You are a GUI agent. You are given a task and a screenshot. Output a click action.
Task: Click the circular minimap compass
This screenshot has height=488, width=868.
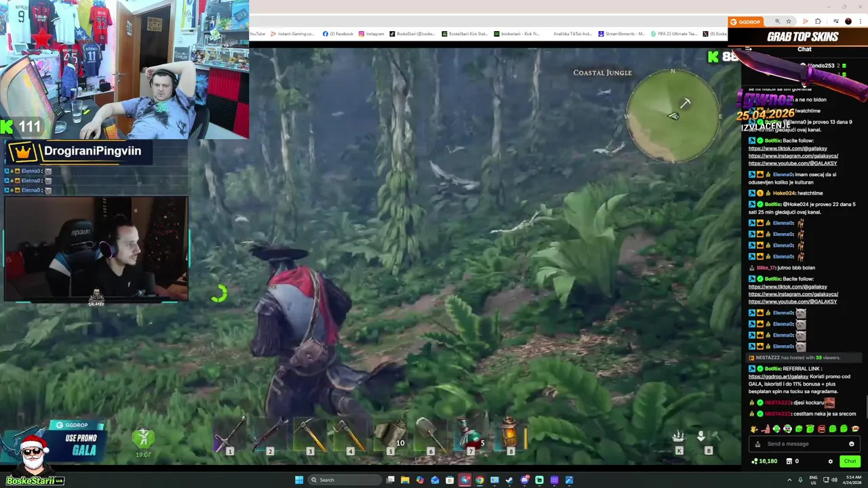673,115
